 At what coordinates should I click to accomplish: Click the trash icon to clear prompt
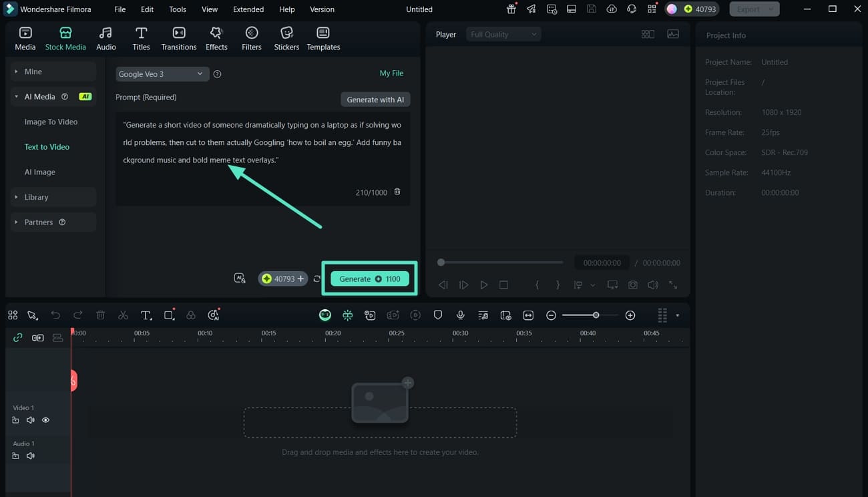(x=397, y=192)
